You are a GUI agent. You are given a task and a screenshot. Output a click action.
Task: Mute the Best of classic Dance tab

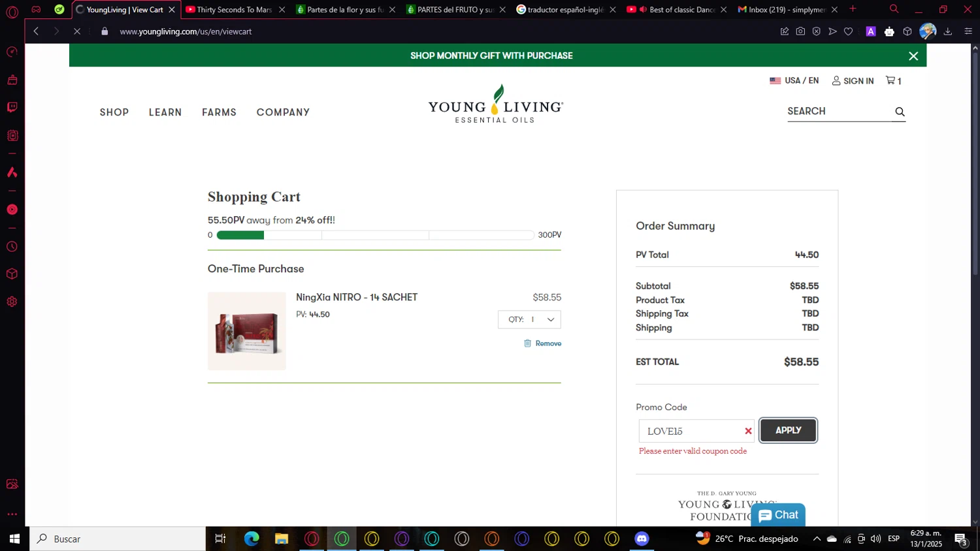coord(644,9)
